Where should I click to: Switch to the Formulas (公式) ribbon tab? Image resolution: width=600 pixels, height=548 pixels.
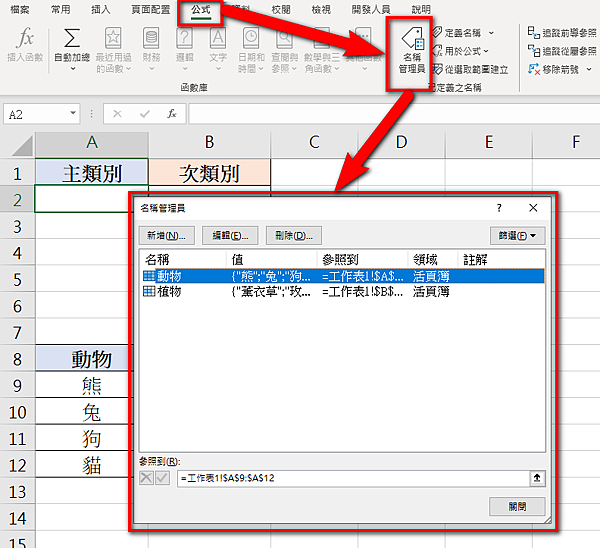click(201, 10)
